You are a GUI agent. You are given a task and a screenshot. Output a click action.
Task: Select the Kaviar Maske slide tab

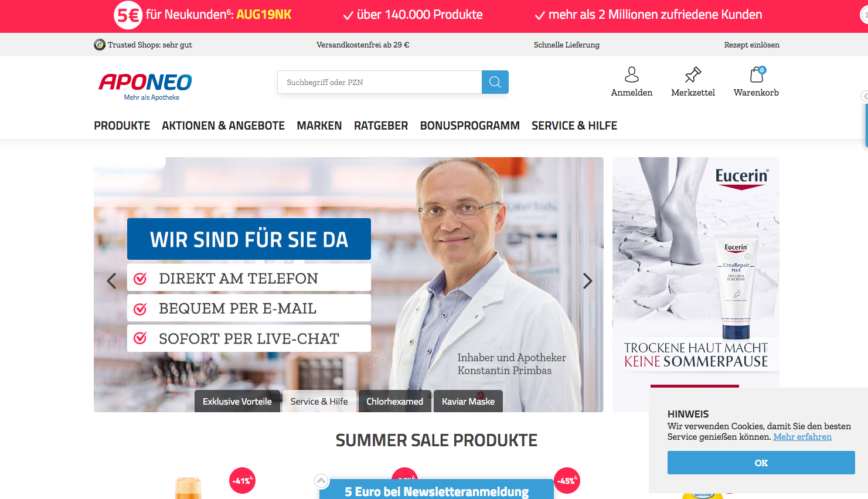click(x=468, y=401)
